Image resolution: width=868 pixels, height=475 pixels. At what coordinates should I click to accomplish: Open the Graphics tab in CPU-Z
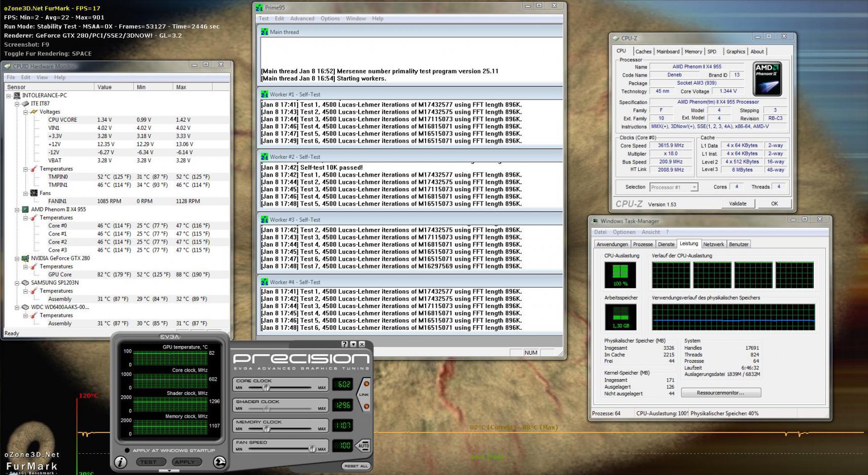736,52
